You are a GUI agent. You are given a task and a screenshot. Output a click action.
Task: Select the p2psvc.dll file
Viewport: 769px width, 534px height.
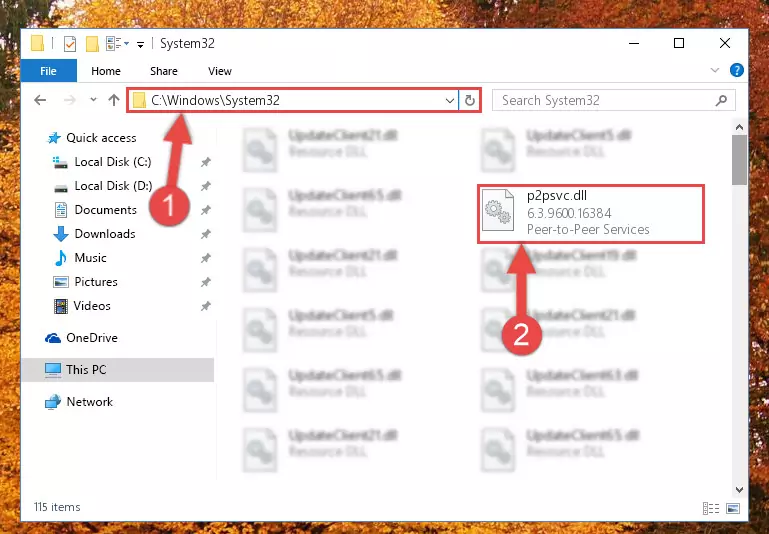591,213
